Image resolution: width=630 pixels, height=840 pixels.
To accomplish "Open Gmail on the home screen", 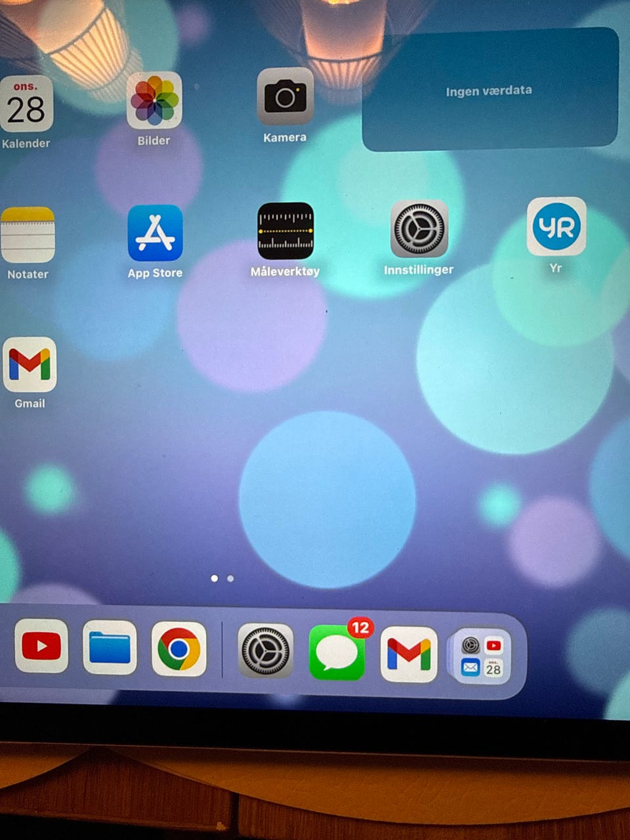I will tap(29, 365).
